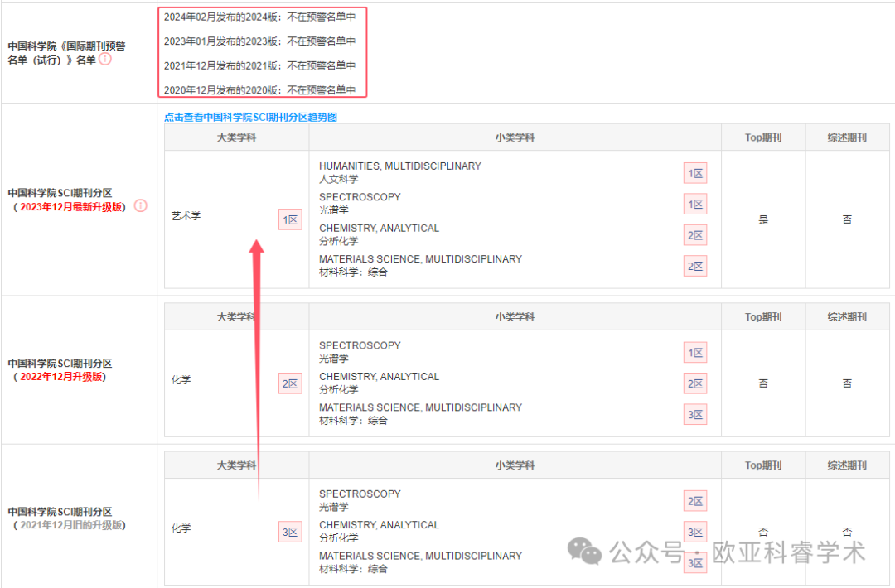Select CHEMISTRY, ANALYTICAL entry in the 2022 table
The width and height of the screenshot is (895, 588).
(379, 383)
